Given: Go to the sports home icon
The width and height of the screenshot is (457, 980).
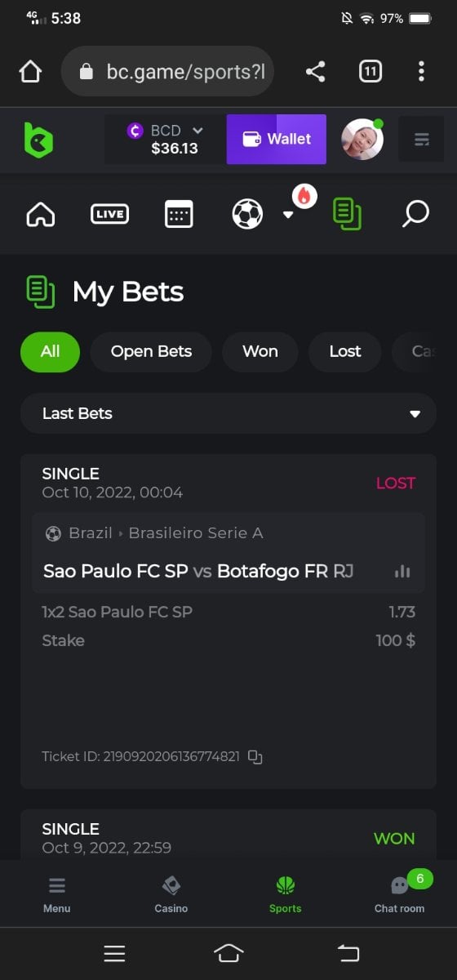Looking at the screenshot, I should click(41, 215).
